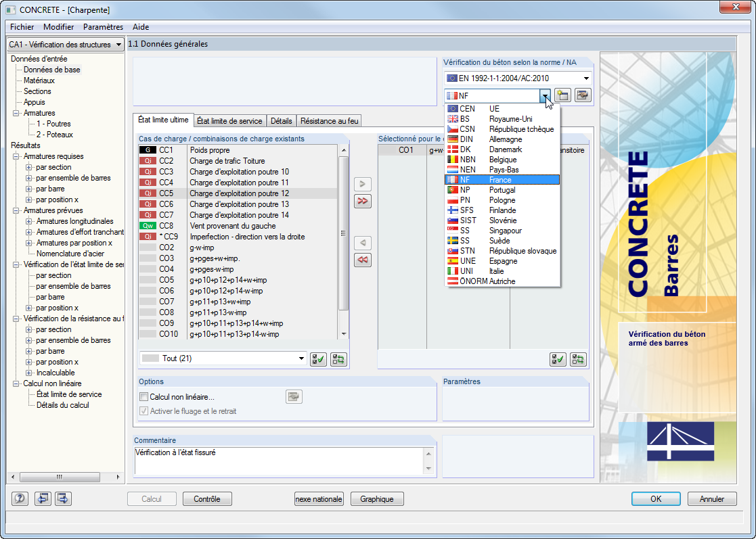Close the NF national annex dropdown arrow
756x539 pixels.
tap(545, 95)
